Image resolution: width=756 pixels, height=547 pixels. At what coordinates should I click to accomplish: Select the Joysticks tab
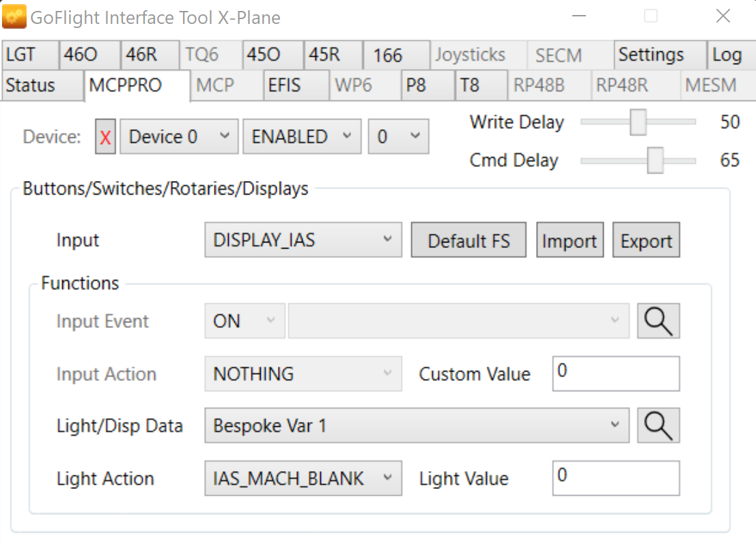(x=478, y=55)
